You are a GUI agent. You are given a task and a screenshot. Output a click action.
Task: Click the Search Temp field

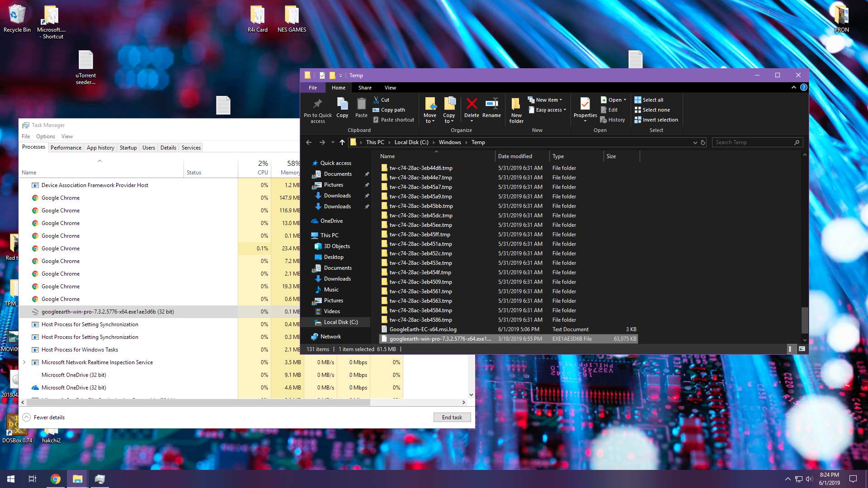coord(753,142)
